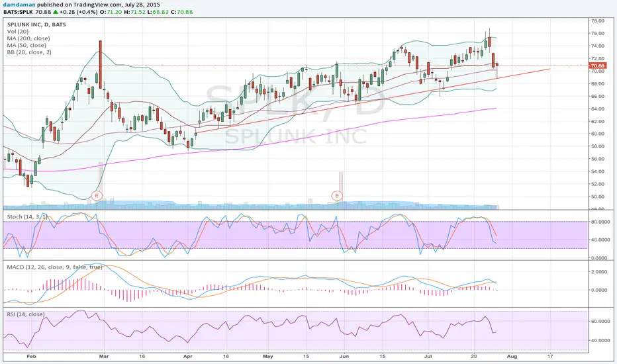Click the +0.28 (+0.4%) change value
The image size is (617, 364).
[78, 12]
